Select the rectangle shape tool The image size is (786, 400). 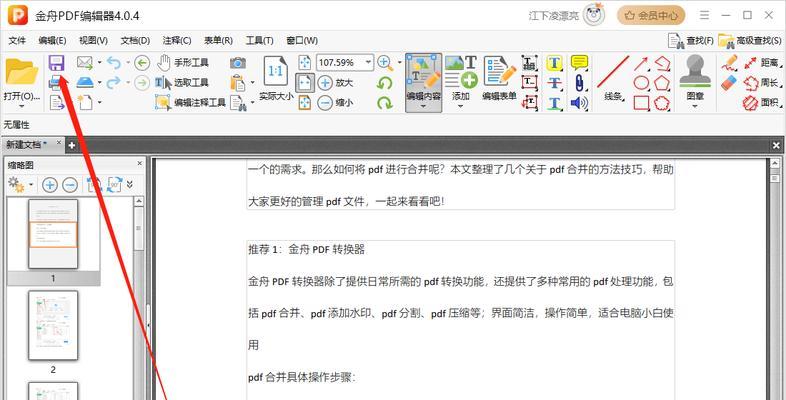(x=642, y=103)
